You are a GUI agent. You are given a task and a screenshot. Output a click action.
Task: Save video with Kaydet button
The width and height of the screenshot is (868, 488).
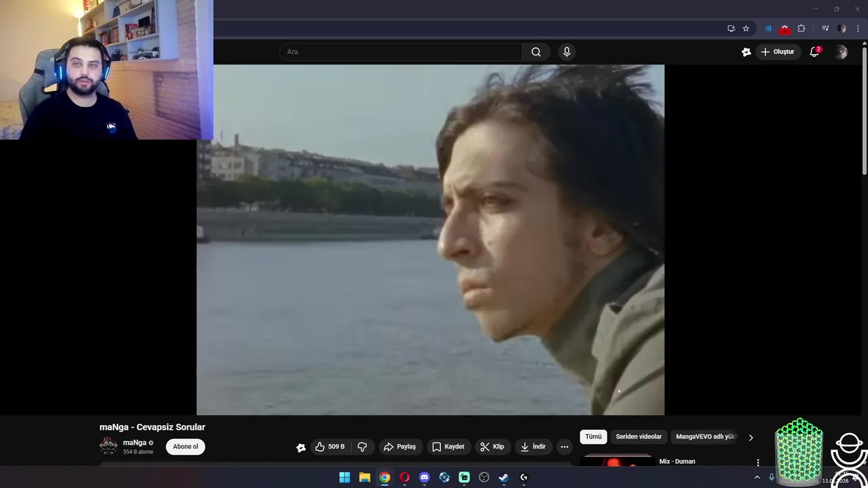point(448,447)
